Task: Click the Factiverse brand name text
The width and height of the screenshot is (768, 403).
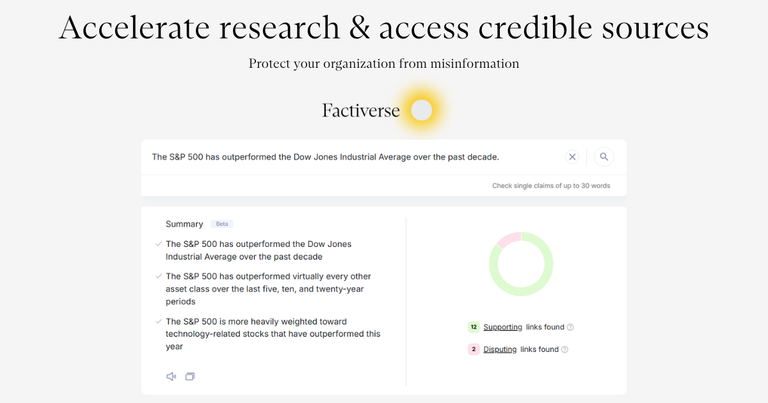Action: pos(361,111)
